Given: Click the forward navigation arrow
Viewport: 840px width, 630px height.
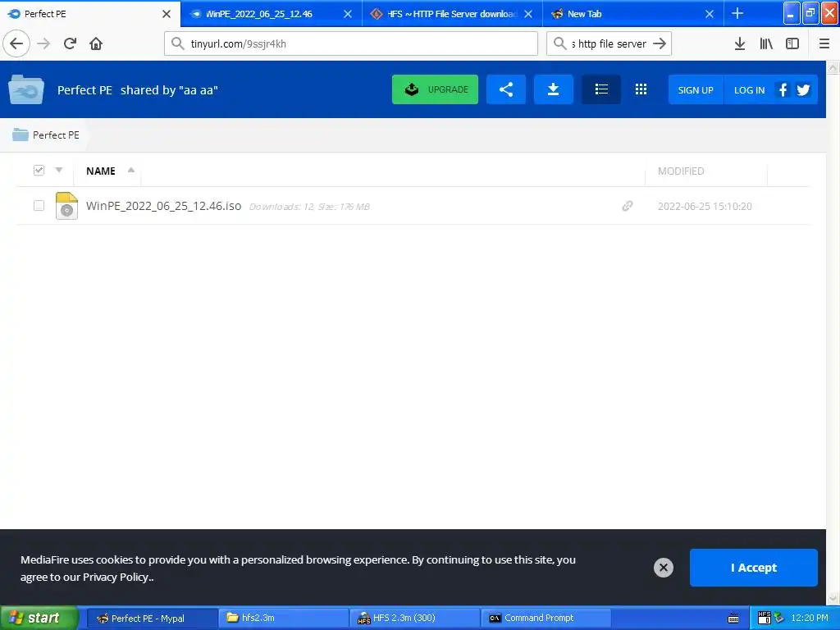Looking at the screenshot, I should point(44,43).
